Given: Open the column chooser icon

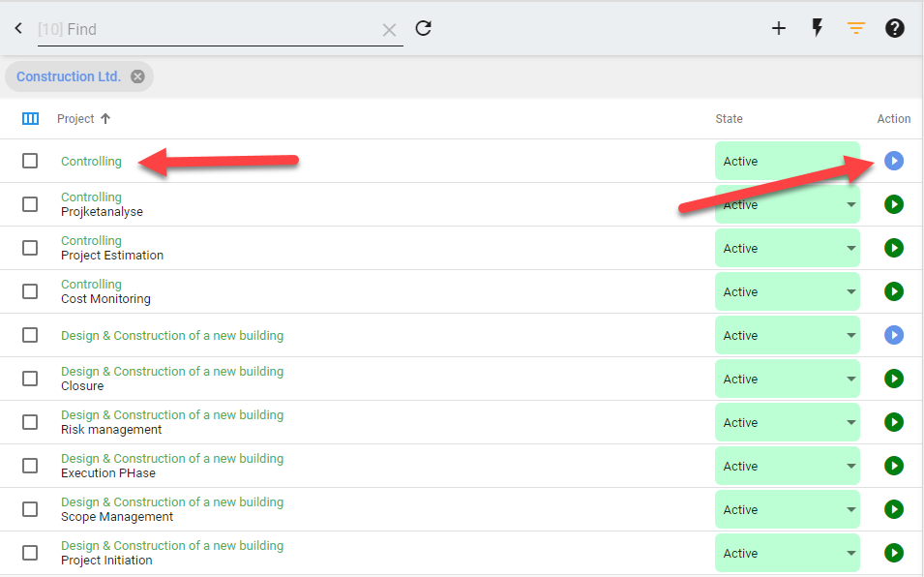Looking at the screenshot, I should pos(30,119).
